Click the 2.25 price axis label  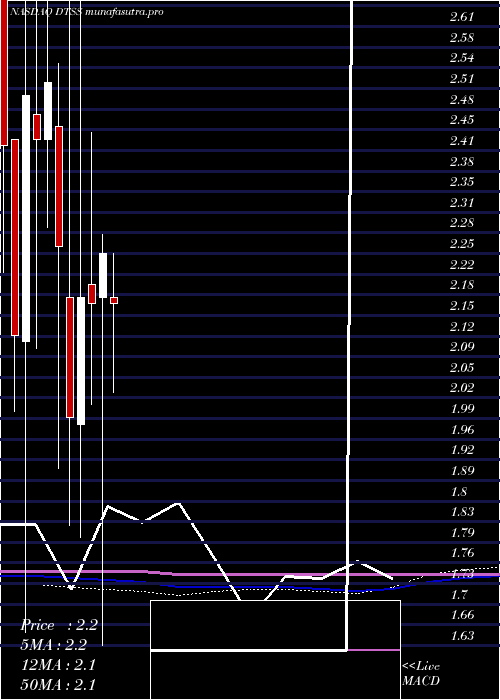[x=462, y=244]
